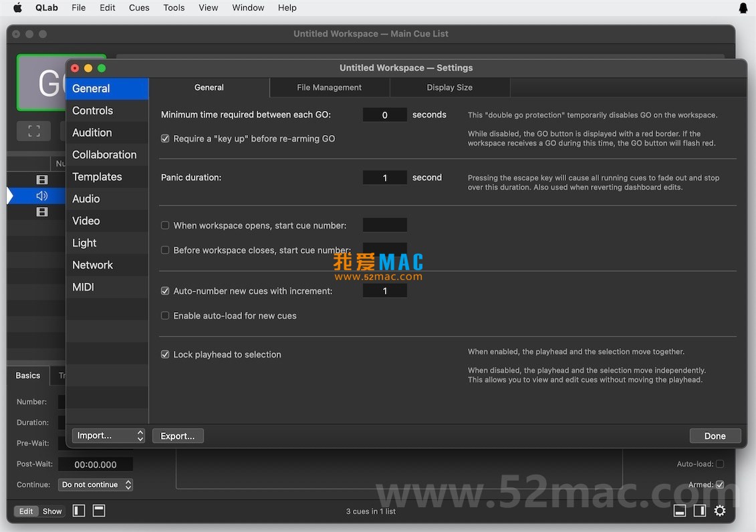Click the Panic duration field
The image size is (756, 532).
[x=385, y=178]
